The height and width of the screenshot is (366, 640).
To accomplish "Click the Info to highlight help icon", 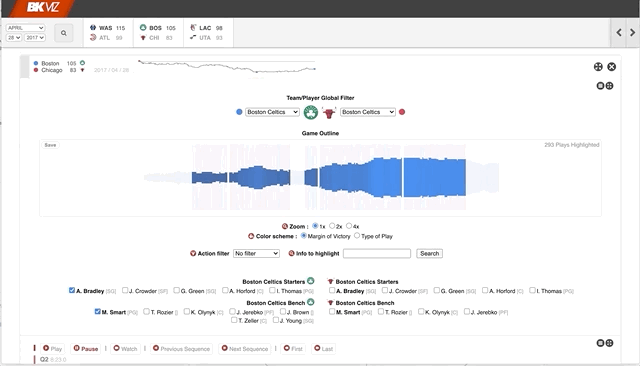I will (291, 253).
